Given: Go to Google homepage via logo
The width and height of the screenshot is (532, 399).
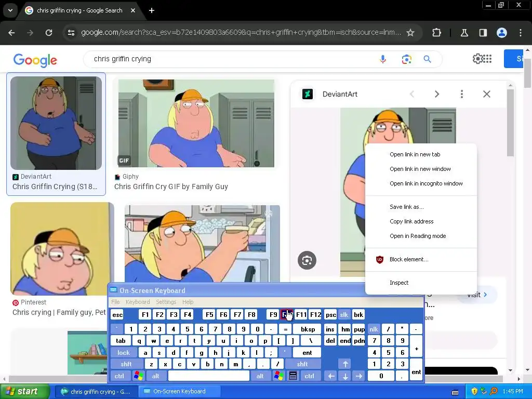Looking at the screenshot, I should pos(35,60).
